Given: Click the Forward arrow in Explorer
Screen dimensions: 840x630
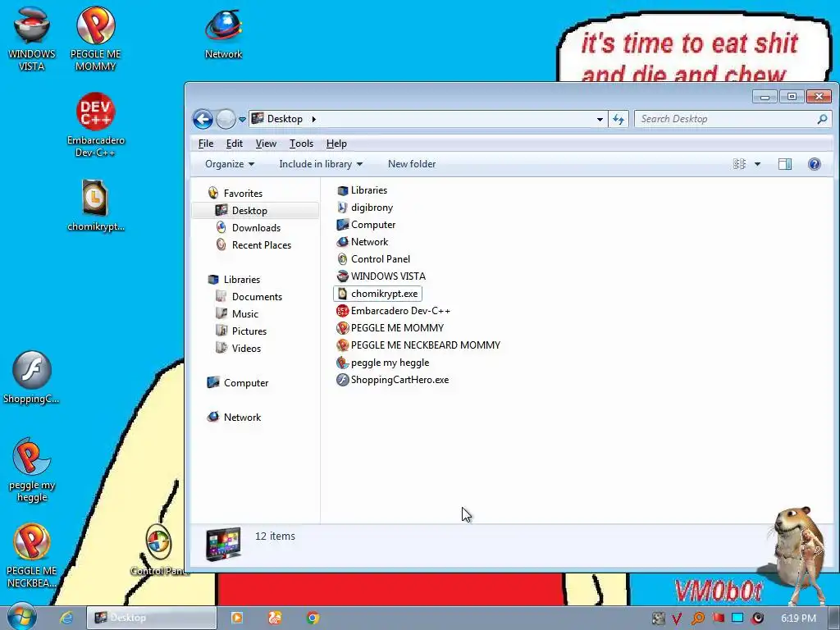Looking at the screenshot, I should [x=226, y=119].
